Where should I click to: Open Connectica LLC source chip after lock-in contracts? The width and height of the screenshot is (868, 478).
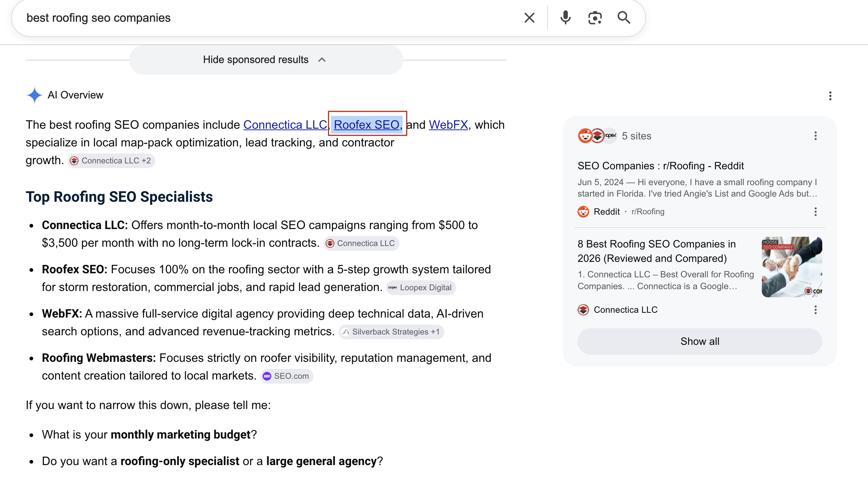point(361,243)
